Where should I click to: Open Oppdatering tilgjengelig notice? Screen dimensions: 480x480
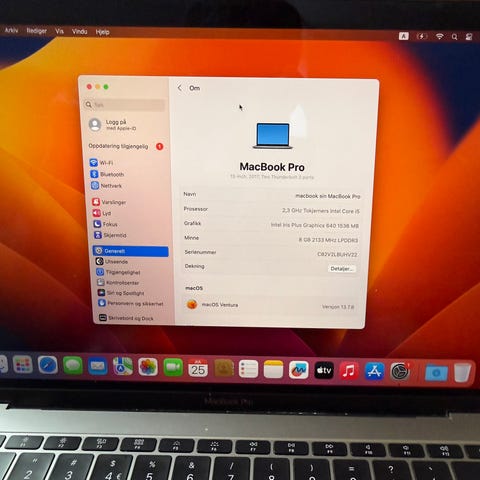126,146
